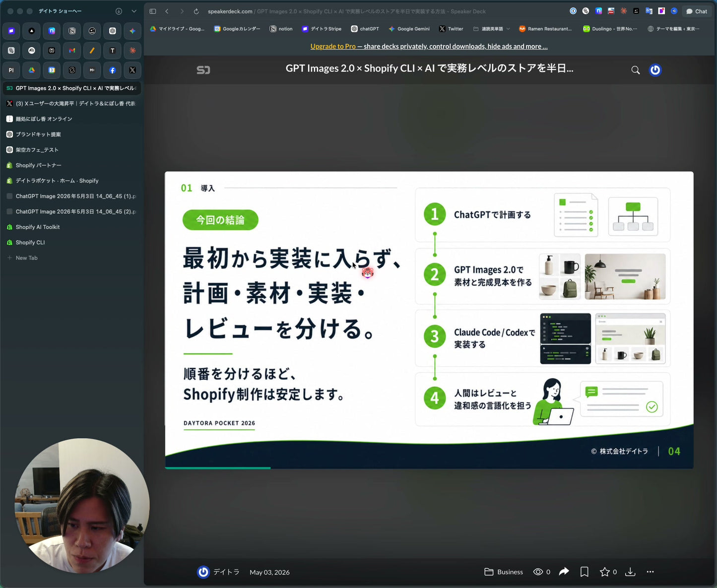Open the pinned black T icon tab
This screenshot has width=717, height=588.
(113, 50)
